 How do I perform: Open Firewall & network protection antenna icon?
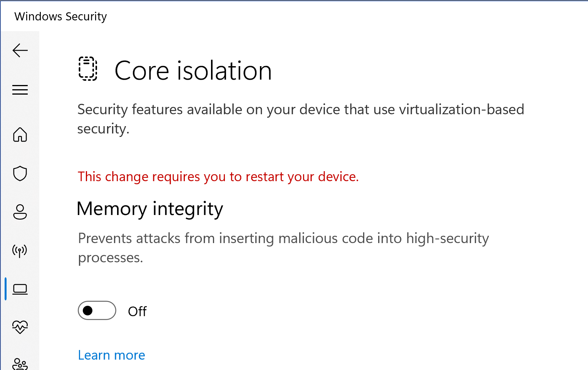click(20, 251)
